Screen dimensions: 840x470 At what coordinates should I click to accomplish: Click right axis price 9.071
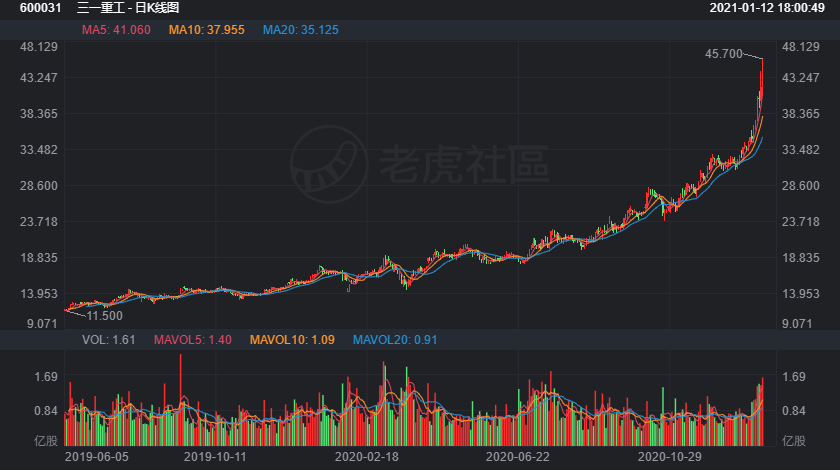(x=798, y=323)
